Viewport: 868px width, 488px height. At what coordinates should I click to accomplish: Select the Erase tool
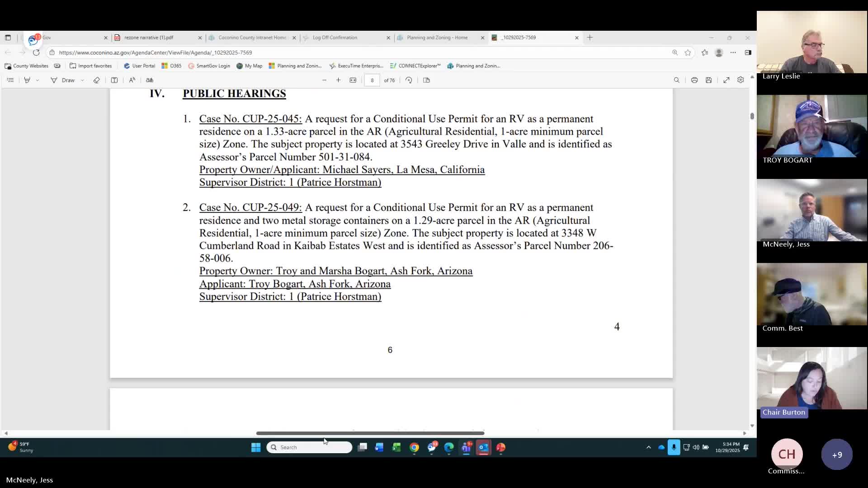pyautogui.click(x=96, y=80)
